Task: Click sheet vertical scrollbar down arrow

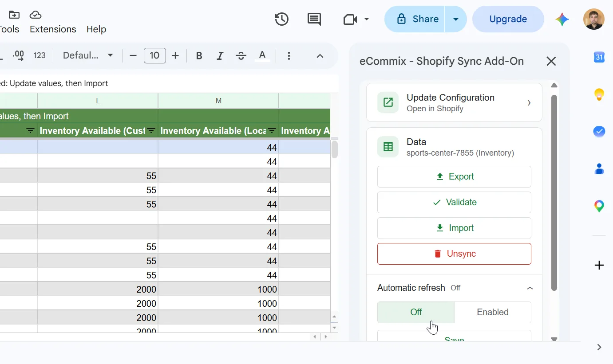Action: click(x=335, y=328)
